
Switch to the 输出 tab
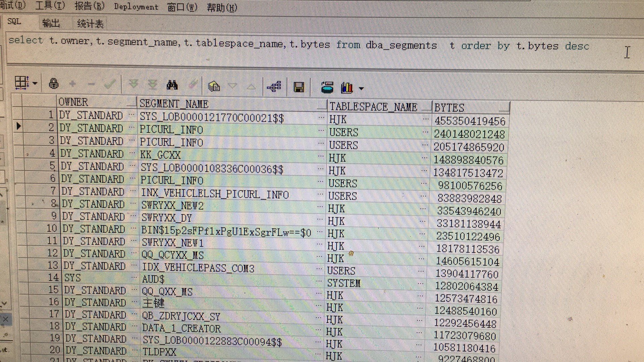click(51, 23)
